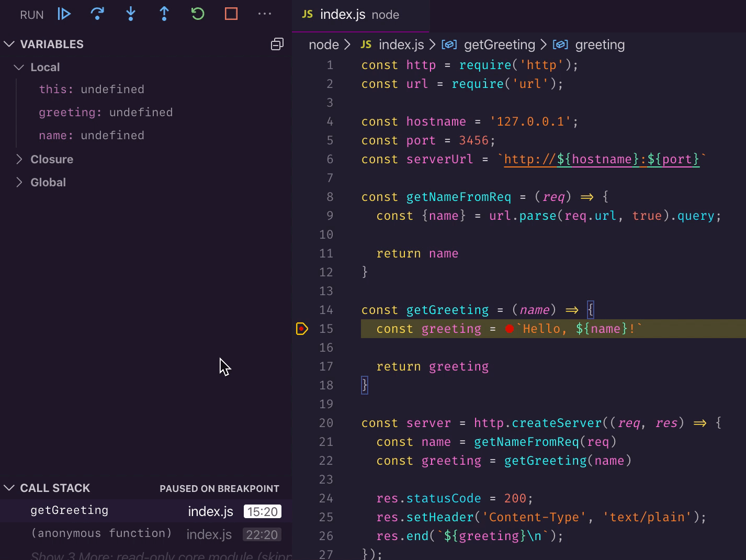Click the Continue debug button

click(x=64, y=14)
